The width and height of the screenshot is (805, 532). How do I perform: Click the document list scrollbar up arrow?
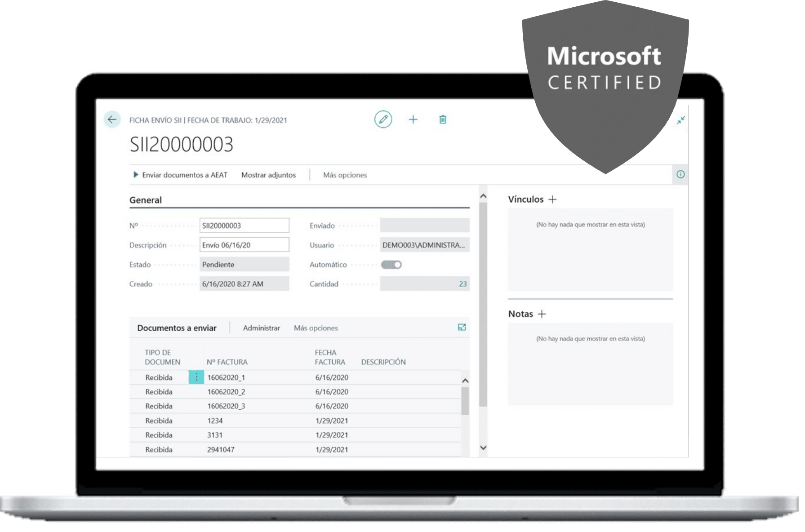[x=465, y=381]
